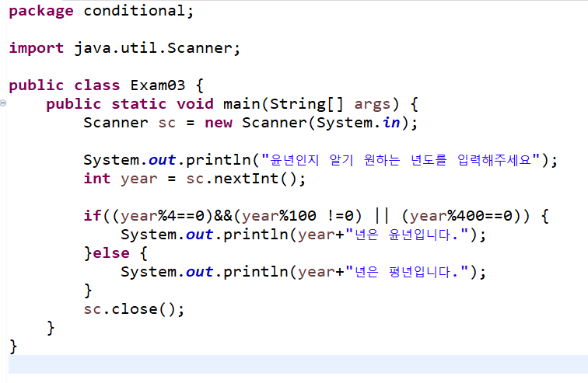Click the 'class' keyword
This screenshot has height=383, width=588.
(x=97, y=85)
